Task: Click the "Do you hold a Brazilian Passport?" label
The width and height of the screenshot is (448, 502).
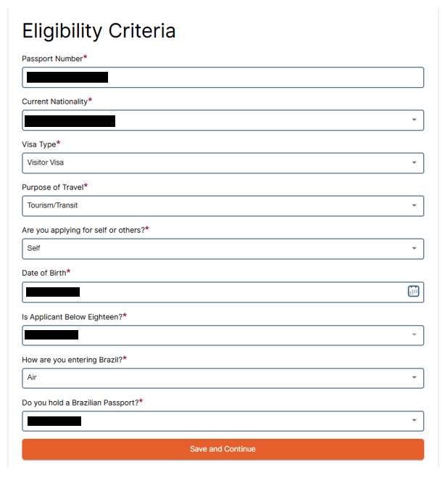Action: (x=80, y=402)
